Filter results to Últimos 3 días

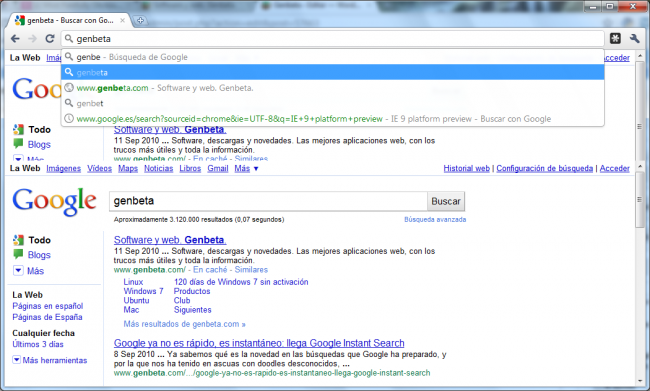[38, 344]
